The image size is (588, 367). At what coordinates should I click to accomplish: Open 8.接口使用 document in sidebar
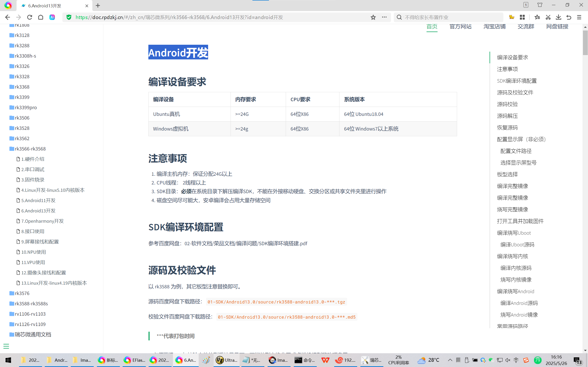[33, 231]
